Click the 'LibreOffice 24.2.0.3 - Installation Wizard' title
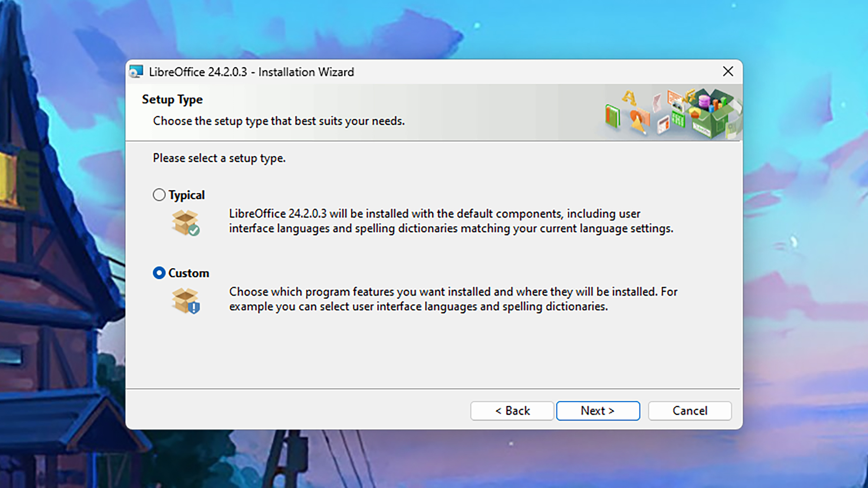The width and height of the screenshot is (868, 488). (x=251, y=72)
